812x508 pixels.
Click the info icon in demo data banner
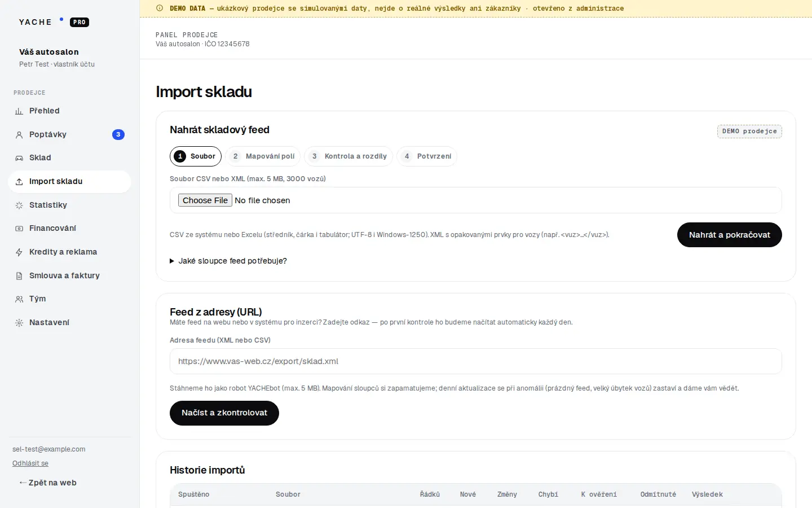pos(160,8)
